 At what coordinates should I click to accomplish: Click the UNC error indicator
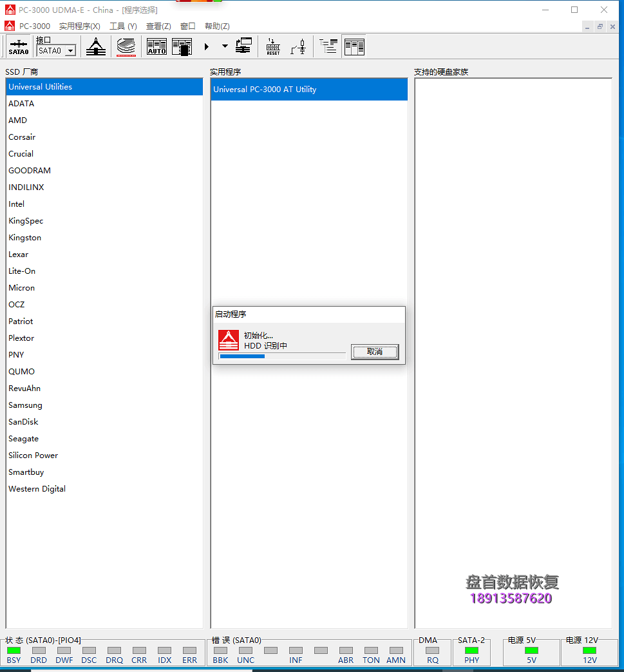[x=245, y=651]
